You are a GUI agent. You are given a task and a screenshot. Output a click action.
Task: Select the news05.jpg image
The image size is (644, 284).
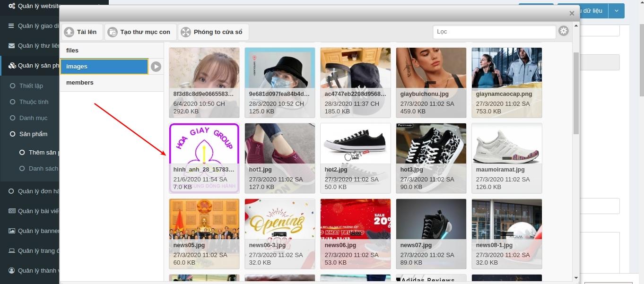pos(204,234)
